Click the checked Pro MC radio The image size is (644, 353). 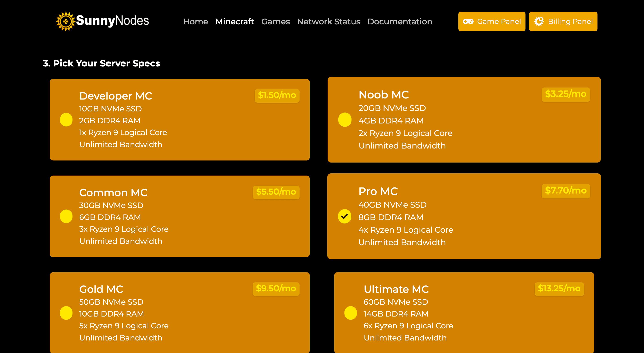(345, 216)
